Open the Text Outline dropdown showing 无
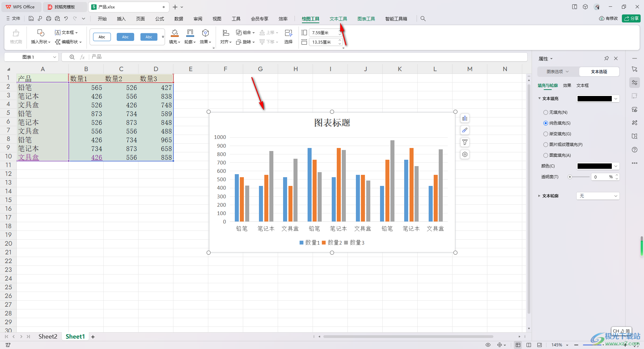The height and width of the screenshot is (349, 644). coord(598,196)
